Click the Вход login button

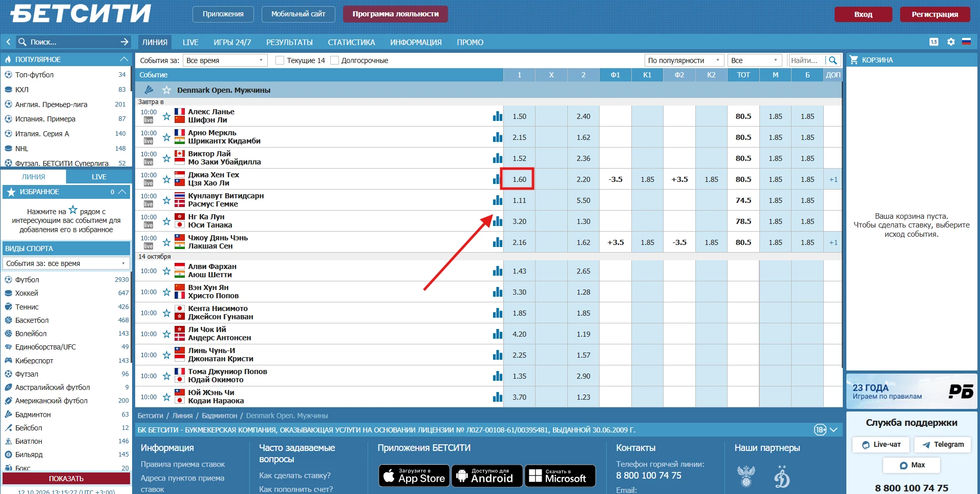[x=863, y=14]
